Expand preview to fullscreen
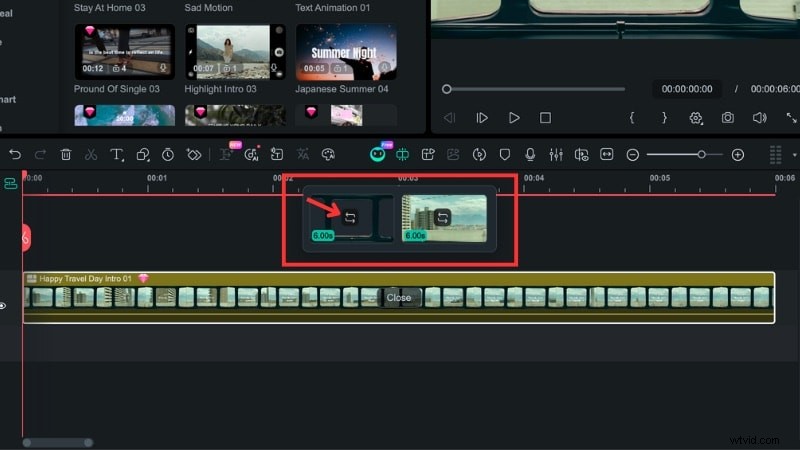This screenshot has height=450, width=800. (x=791, y=118)
